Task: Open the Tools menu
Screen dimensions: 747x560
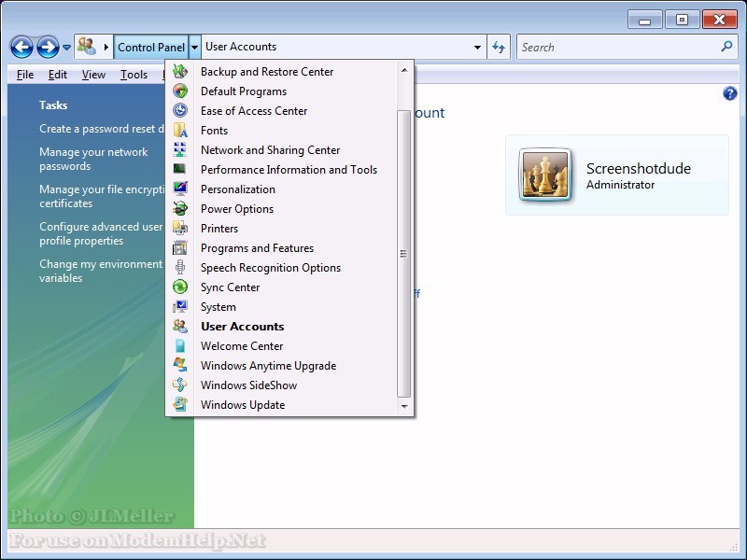Action: pyautogui.click(x=134, y=75)
